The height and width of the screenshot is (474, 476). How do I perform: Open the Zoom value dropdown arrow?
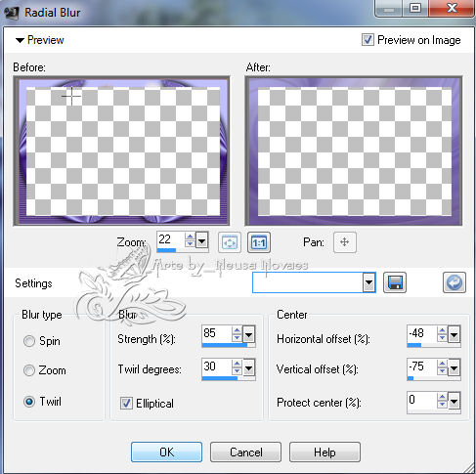(202, 241)
